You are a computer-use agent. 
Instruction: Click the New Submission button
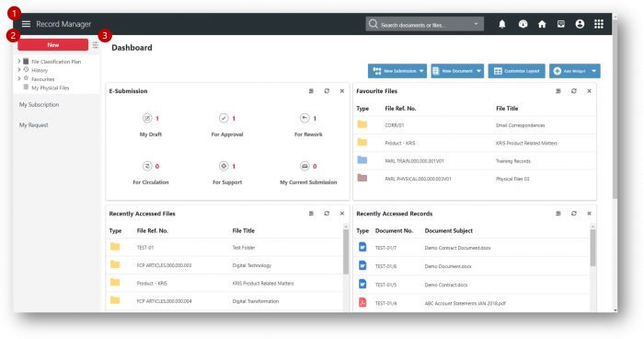pyautogui.click(x=397, y=71)
